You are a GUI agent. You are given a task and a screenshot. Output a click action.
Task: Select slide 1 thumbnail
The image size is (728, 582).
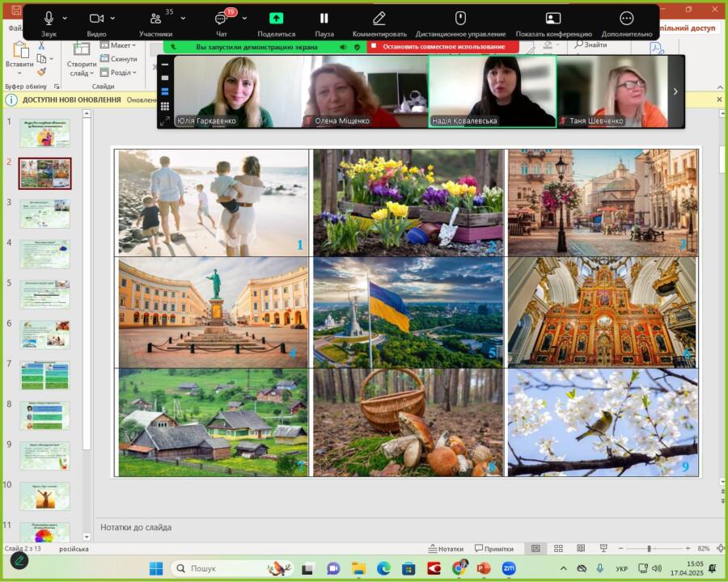44,133
